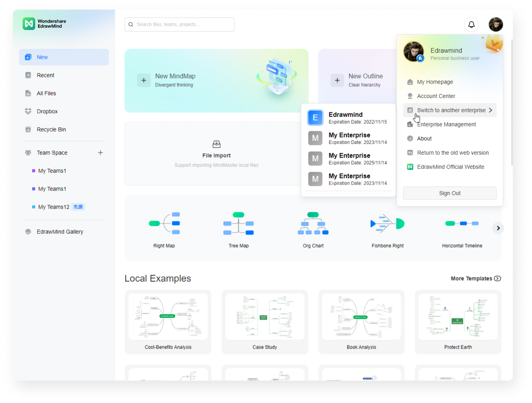Open More Templates link
This screenshot has height=403, width=532.
[476, 279]
